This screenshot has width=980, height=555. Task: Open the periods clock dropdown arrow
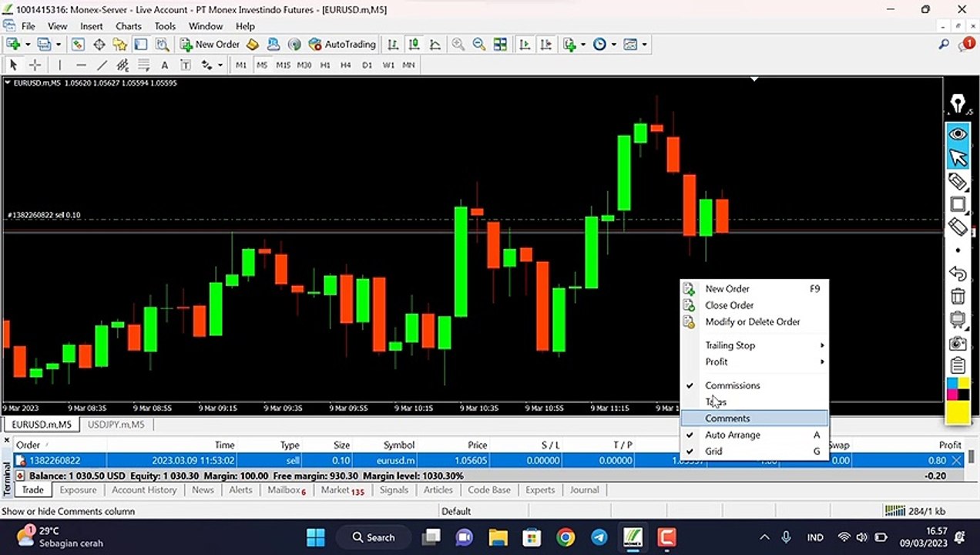click(x=613, y=45)
